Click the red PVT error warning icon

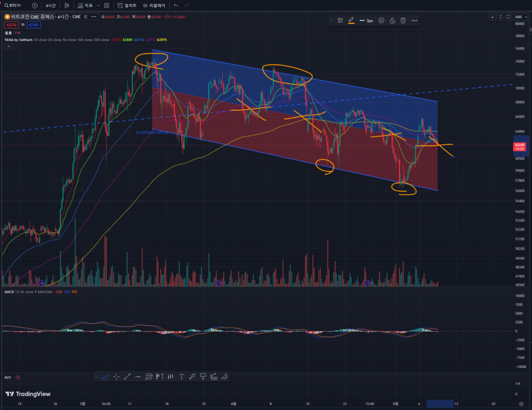pyautogui.click(x=18, y=378)
